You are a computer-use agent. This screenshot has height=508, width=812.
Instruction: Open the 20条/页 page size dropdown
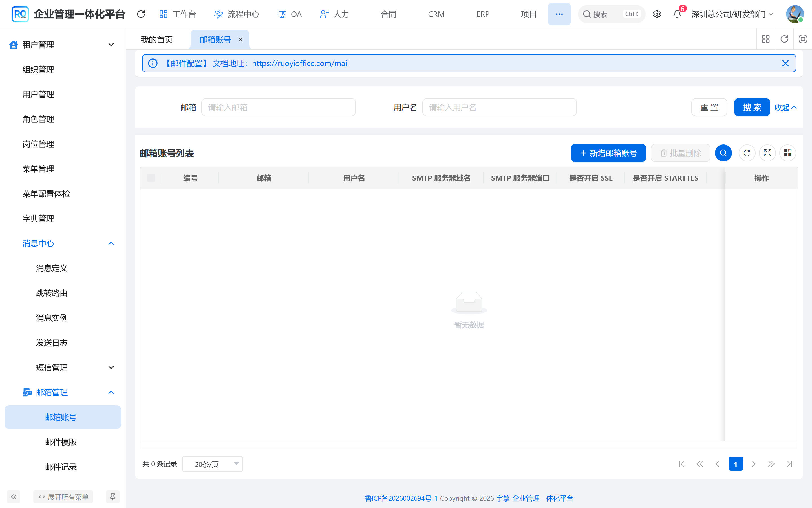click(212, 464)
